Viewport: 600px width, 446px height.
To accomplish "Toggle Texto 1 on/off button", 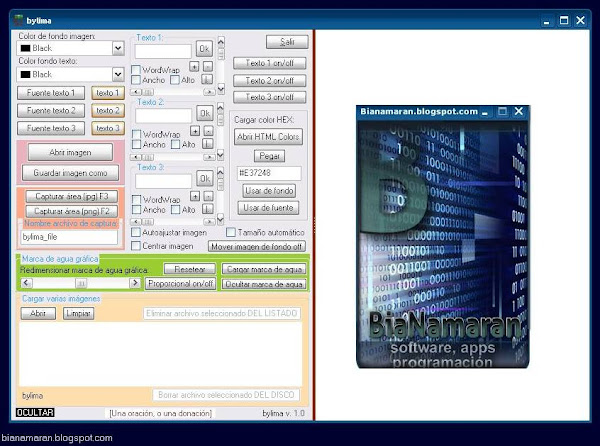I will pyautogui.click(x=270, y=63).
